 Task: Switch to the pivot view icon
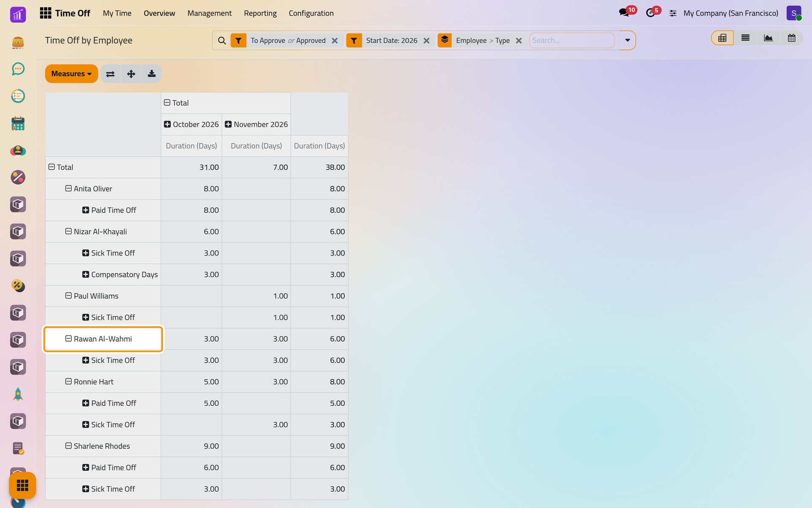tap(722, 38)
